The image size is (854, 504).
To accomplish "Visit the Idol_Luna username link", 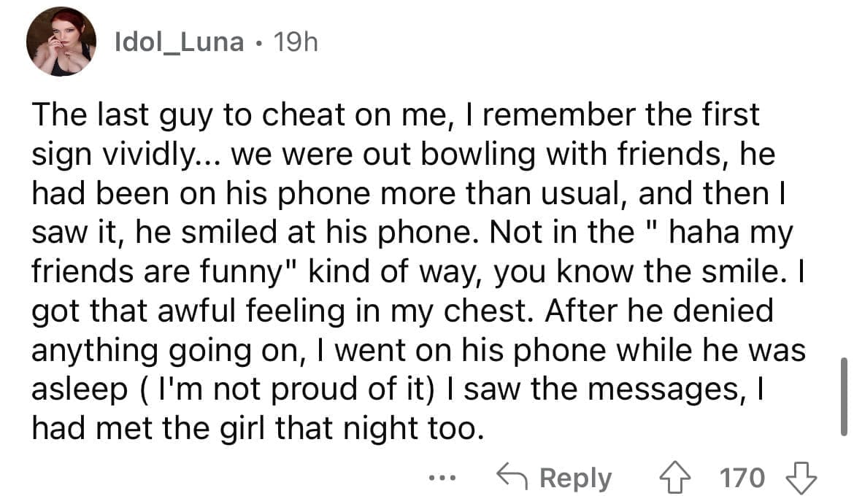I will coord(180,43).
